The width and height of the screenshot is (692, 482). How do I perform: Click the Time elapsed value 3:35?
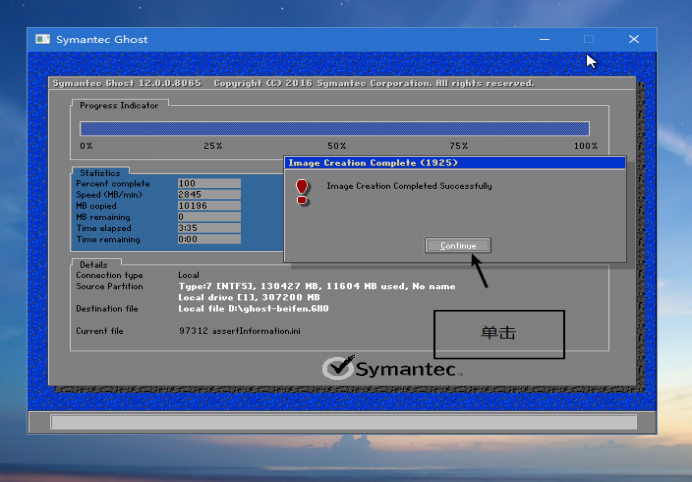point(209,228)
